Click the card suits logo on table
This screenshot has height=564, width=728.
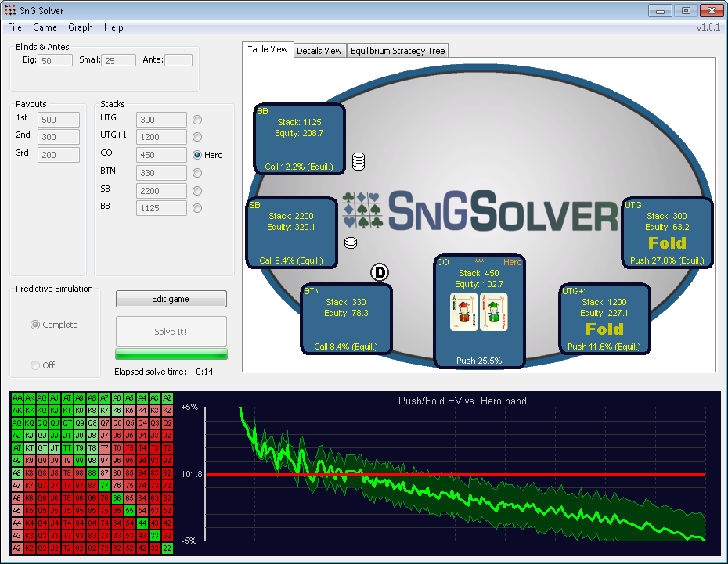click(x=362, y=211)
